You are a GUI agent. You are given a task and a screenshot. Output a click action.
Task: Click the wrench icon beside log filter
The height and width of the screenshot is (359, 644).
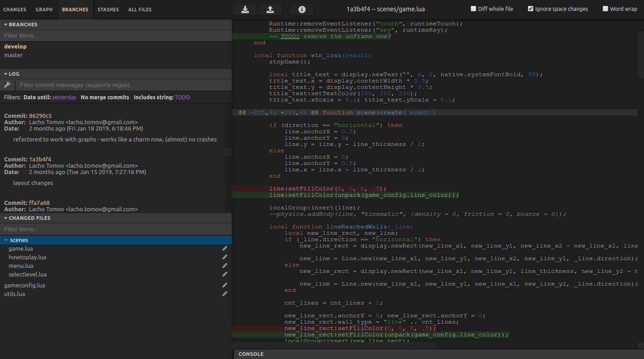pos(7,85)
